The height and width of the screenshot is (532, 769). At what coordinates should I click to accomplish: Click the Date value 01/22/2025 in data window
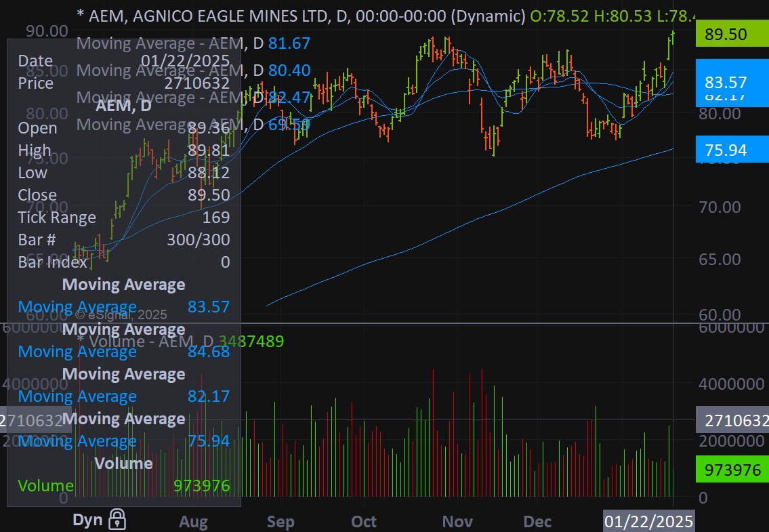pos(186,60)
